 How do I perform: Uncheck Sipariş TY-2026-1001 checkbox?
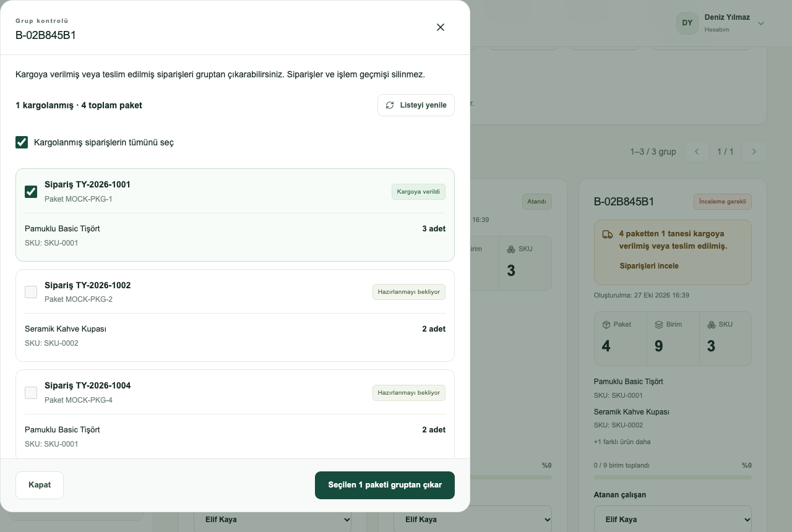coord(31,192)
